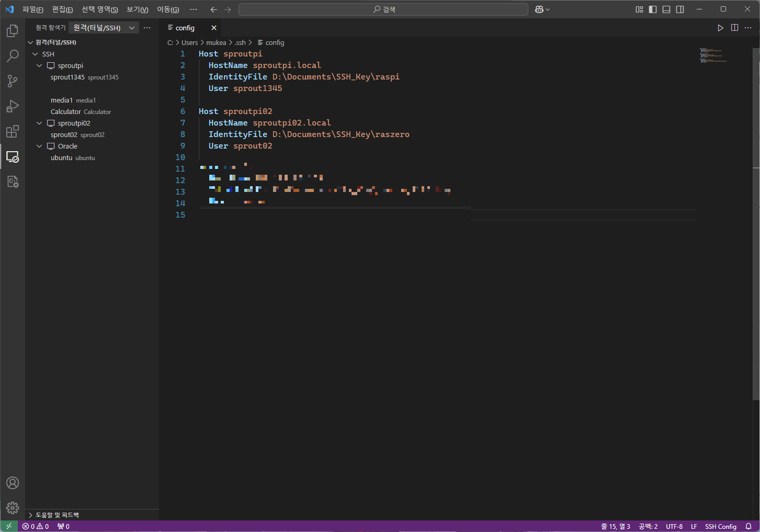Click the Users breadcrumb segment

(189, 42)
